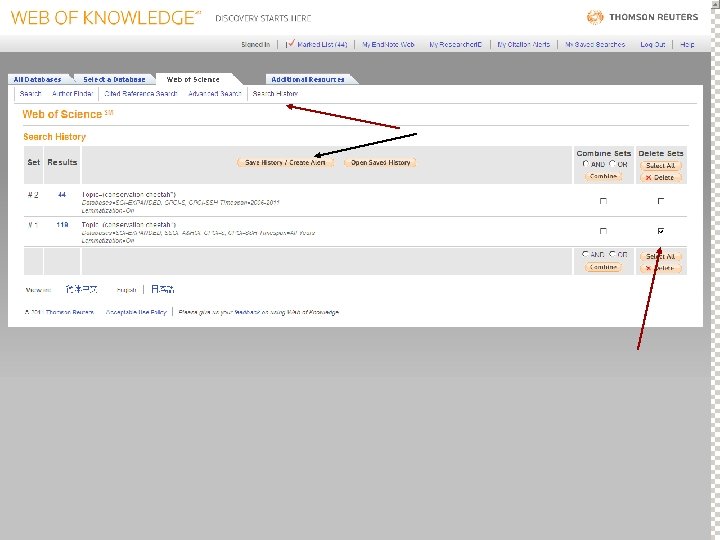Switch language to English
Screen dimensions: 720x540
click(126, 290)
